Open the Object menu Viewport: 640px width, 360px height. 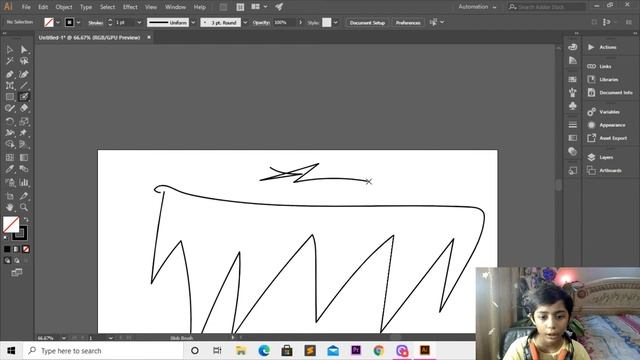coord(64,7)
